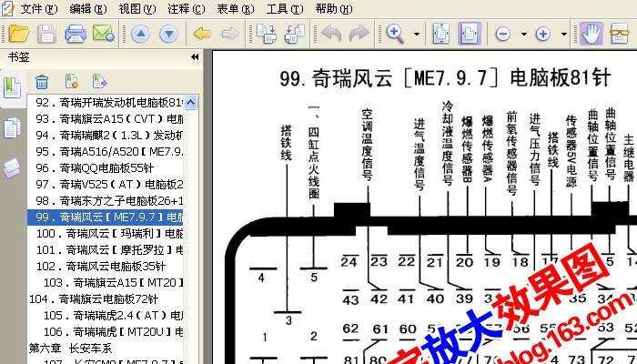Zoom in with the plus button

[x=542, y=34]
